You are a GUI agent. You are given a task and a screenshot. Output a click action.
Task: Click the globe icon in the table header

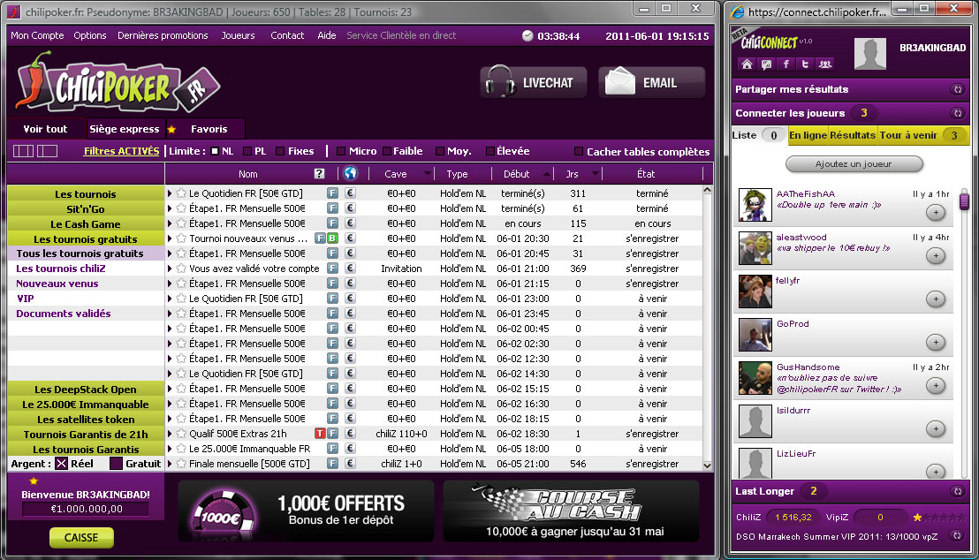[x=350, y=173]
